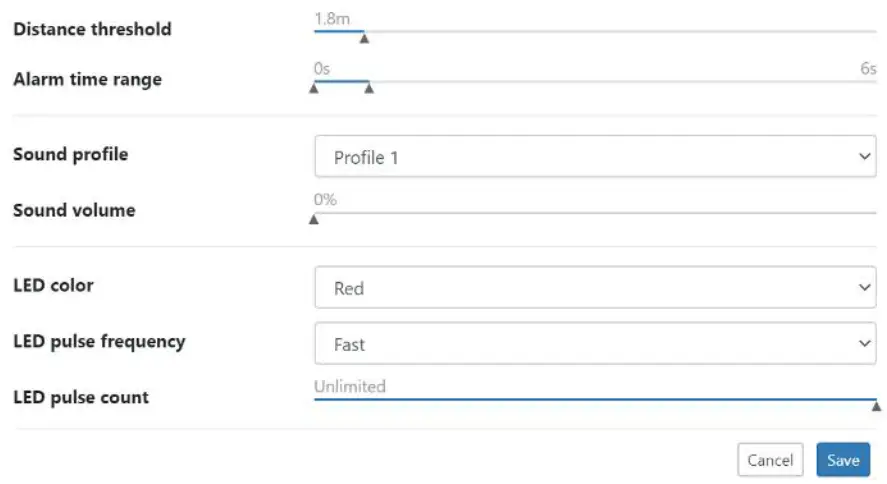887x484 pixels.
Task: Save the alarm settings
Action: click(842, 460)
